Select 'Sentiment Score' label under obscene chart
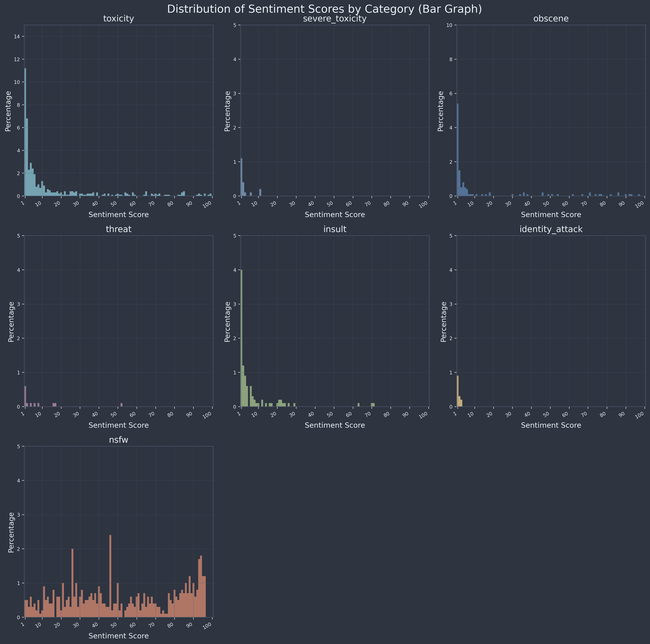The image size is (650, 644). (x=551, y=214)
